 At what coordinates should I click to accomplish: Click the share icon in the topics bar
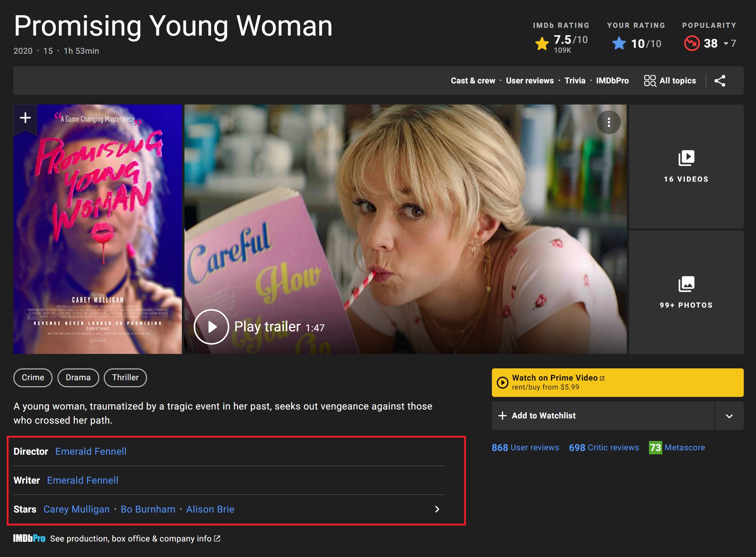pos(720,81)
